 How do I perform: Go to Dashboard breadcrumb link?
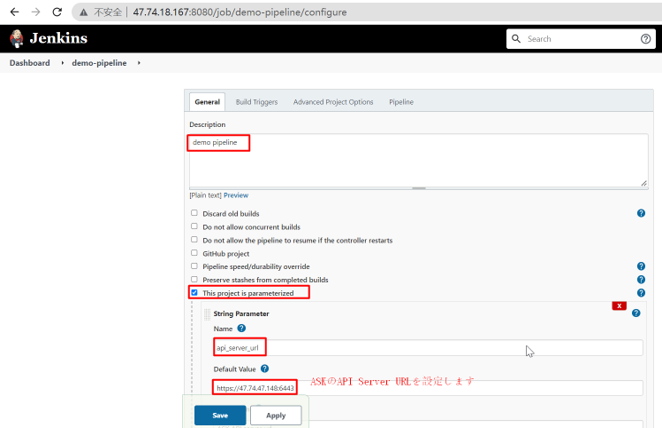30,63
